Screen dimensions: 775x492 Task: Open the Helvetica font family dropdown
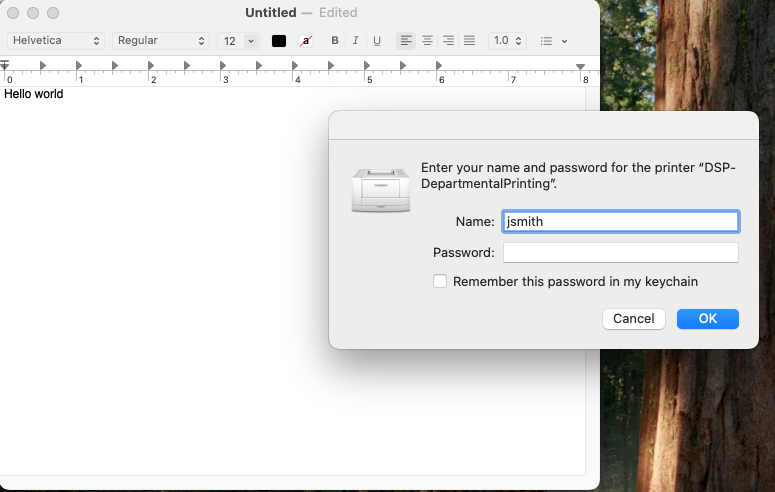pos(56,41)
